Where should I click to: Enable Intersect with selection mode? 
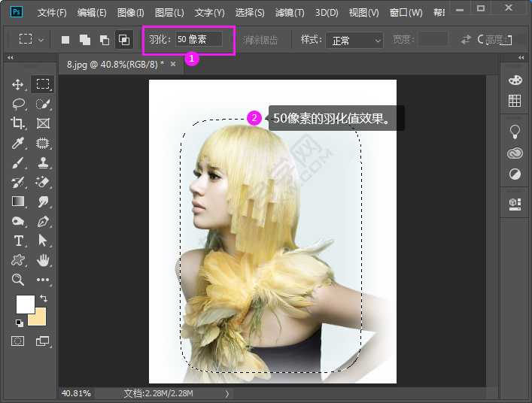(124, 40)
